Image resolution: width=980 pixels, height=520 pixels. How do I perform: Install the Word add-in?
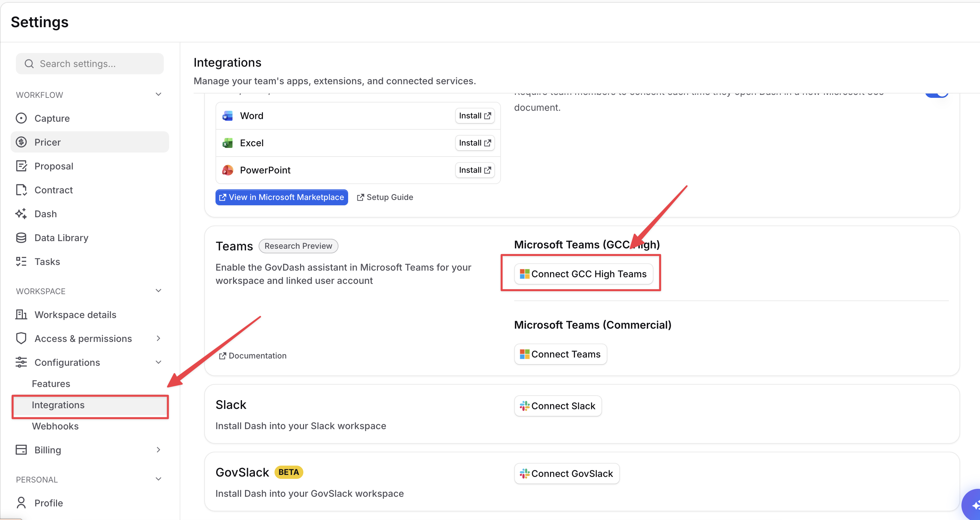(x=475, y=116)
